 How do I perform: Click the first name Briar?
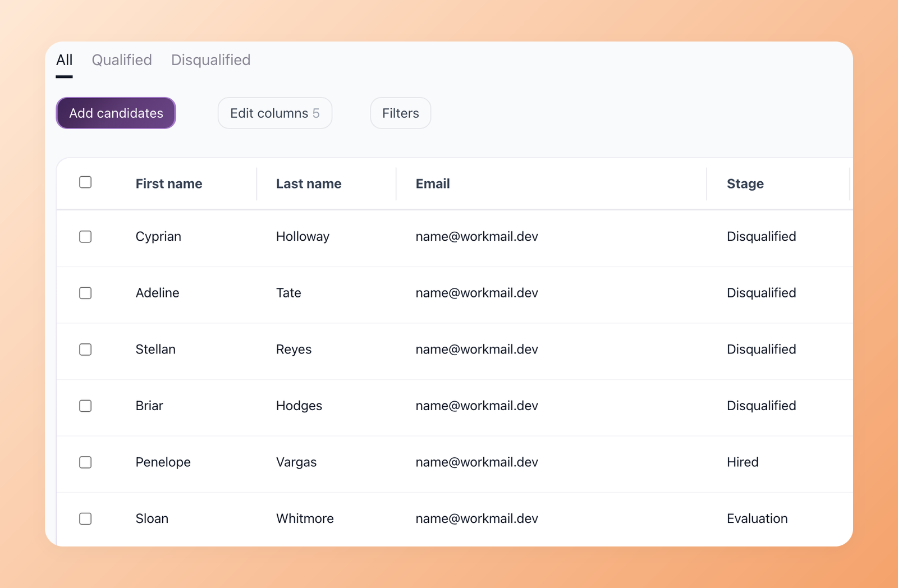(x=149, y=406)
